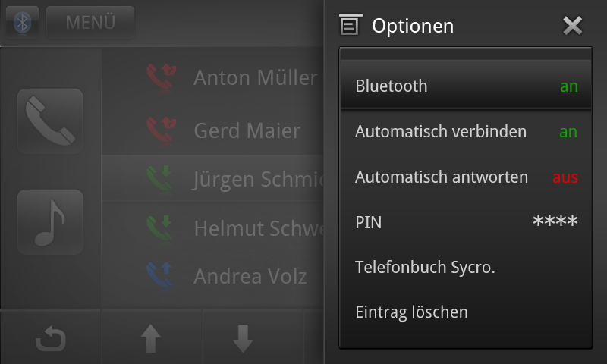Screen dimensions: 607x364
Task: Click missed call icon beside Anton Müller
Action: click(162, 77)
